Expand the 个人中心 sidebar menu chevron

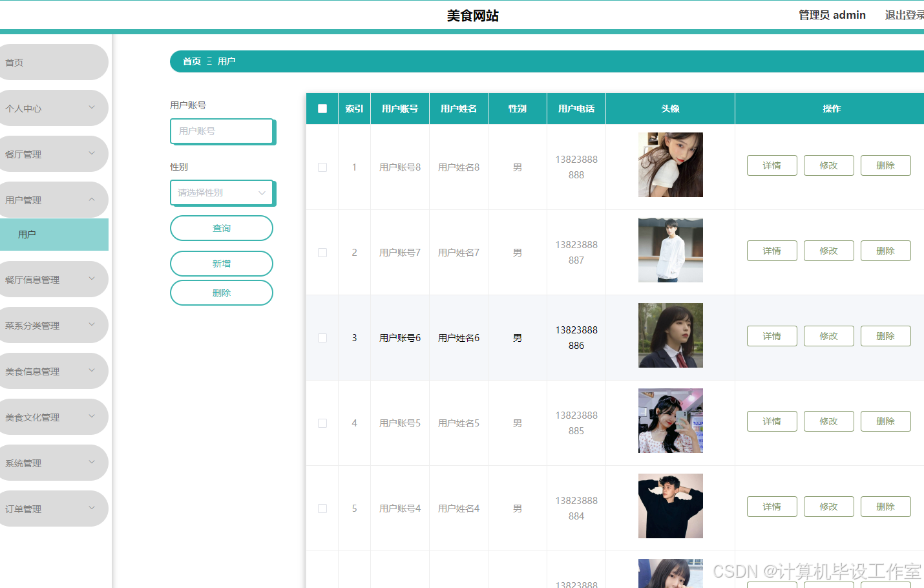(92, 107)
